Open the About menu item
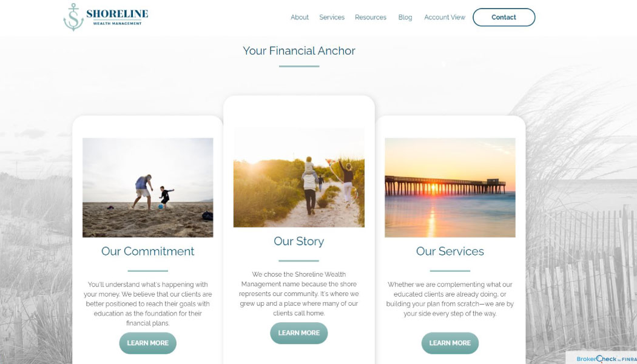 pyautogui.click(x=300, y=17)
